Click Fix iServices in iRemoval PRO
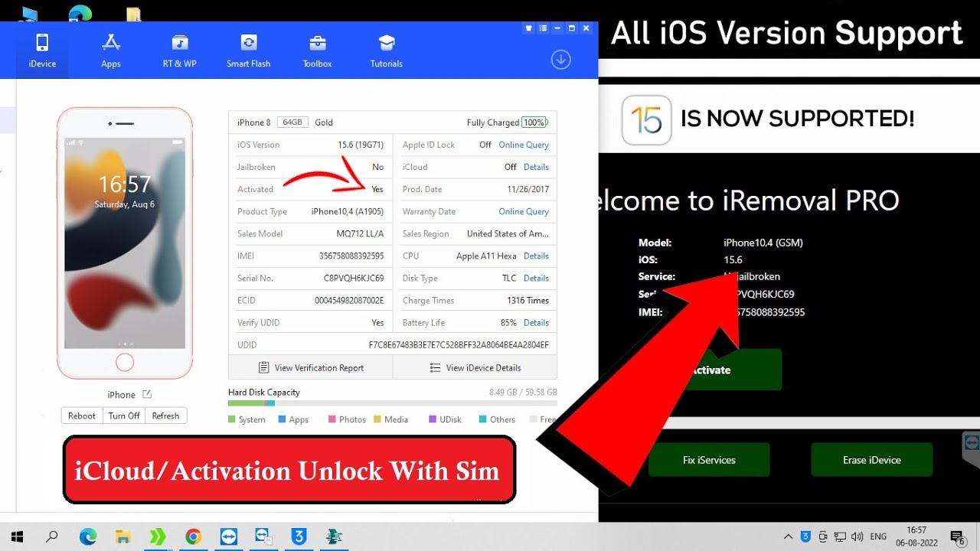Screen dimensions: 980x551 click(x=709, y=460)
